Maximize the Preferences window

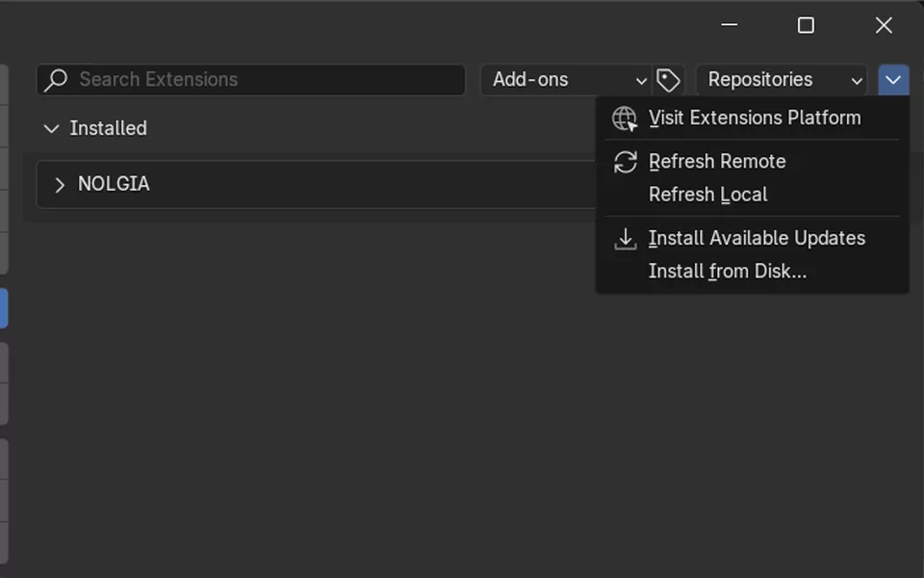(x=807, y=25)
